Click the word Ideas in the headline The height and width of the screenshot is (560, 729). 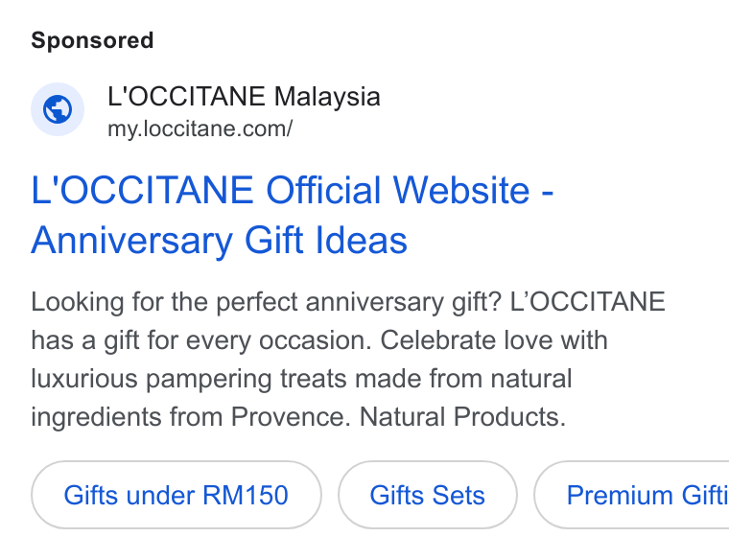coord(362,240)
